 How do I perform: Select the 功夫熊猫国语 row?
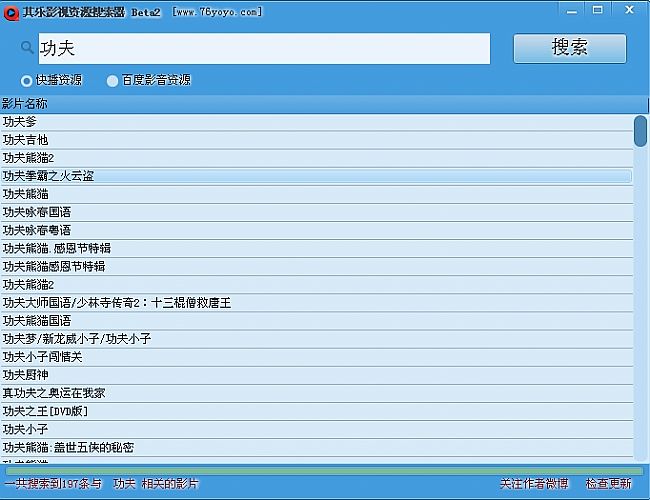[x=317, y=320]
